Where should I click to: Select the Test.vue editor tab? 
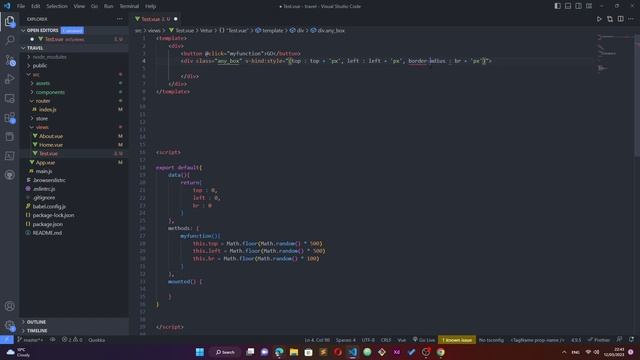[x=157, y=19]
